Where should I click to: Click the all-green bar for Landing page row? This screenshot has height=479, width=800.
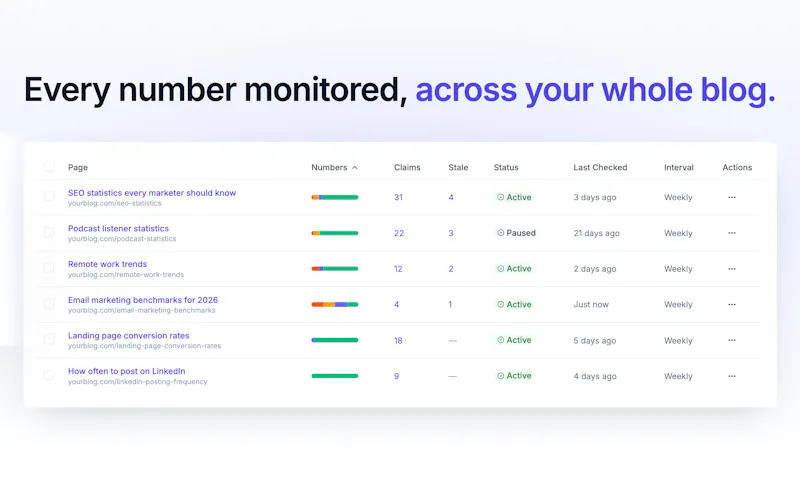point(335,340)
